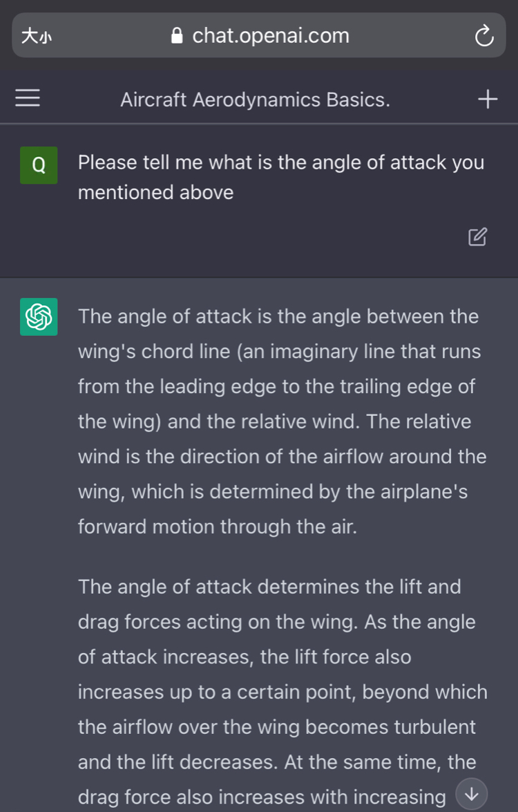Tap the line 'of attack increases, the lift force also'
518x812 pixels.
244,657
